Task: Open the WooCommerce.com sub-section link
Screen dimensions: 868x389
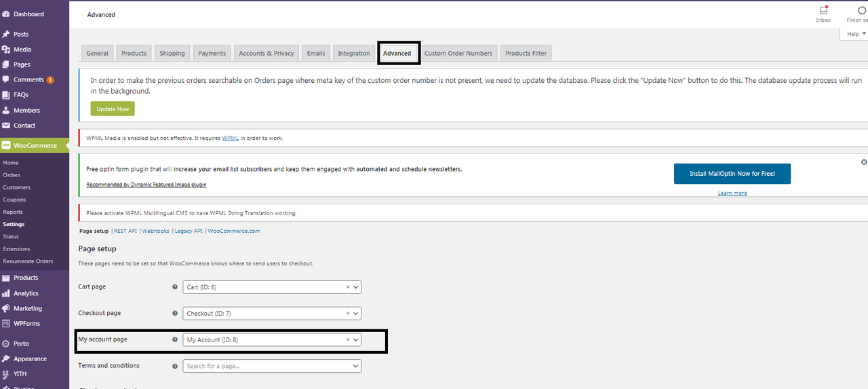Action: pyautogui.click(x=234, y=231)
